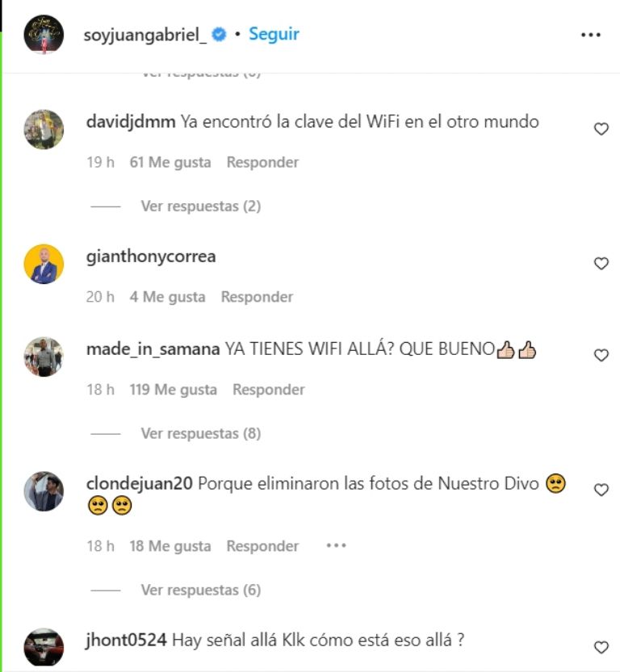The height and width of the screenshot is (672, 620).
Task: Reply to made_in_samana's comment
Action: coord(268,390)
